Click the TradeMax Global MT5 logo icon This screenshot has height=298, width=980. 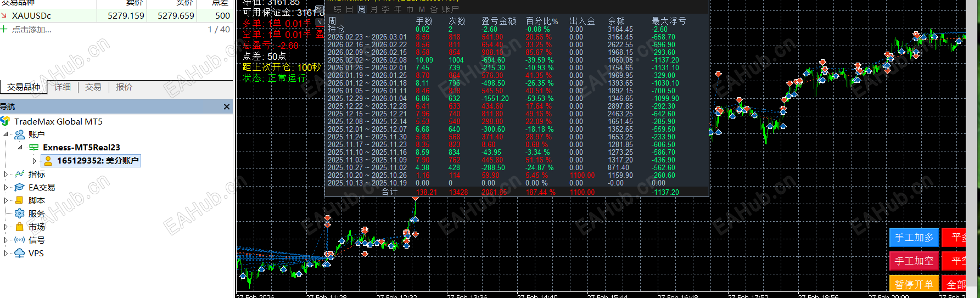click(x=5, y=121)
